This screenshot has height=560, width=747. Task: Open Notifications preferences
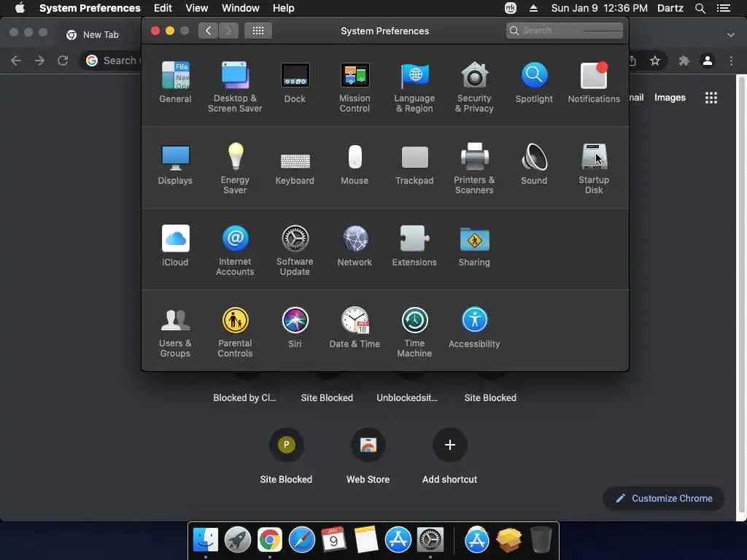(594, 82)
